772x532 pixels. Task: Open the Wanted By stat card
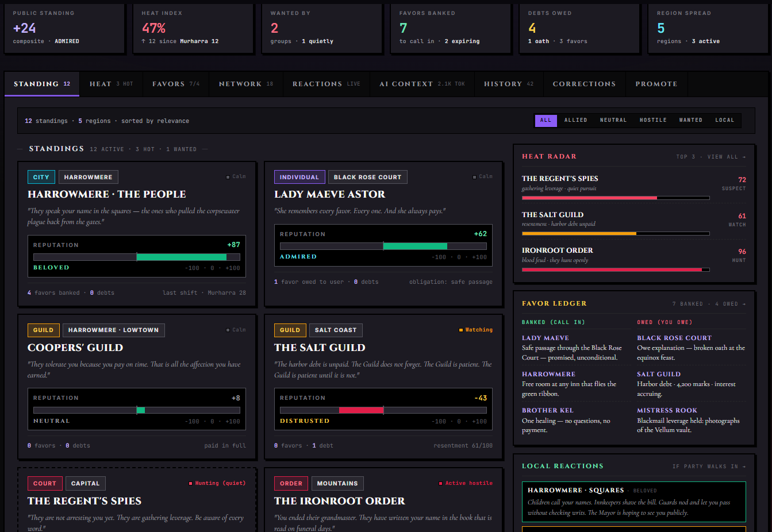point(322,28)
